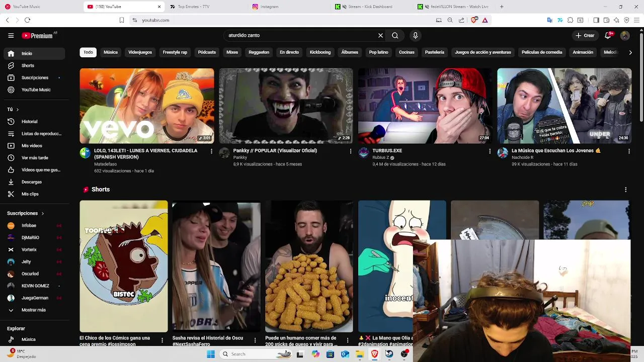Open Shorts from the sidebar
This screenshot has width=644, height=362.
34,65
